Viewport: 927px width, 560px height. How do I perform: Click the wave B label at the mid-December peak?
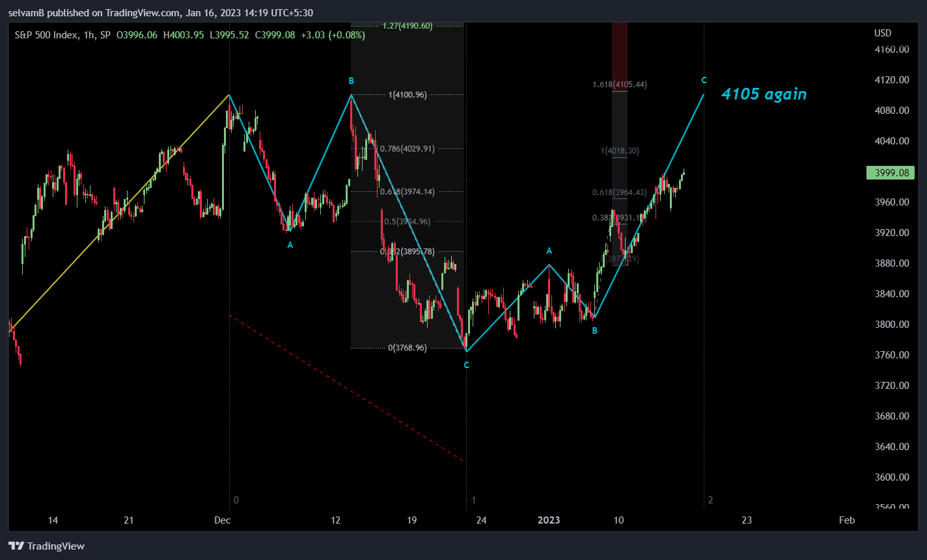351,81
